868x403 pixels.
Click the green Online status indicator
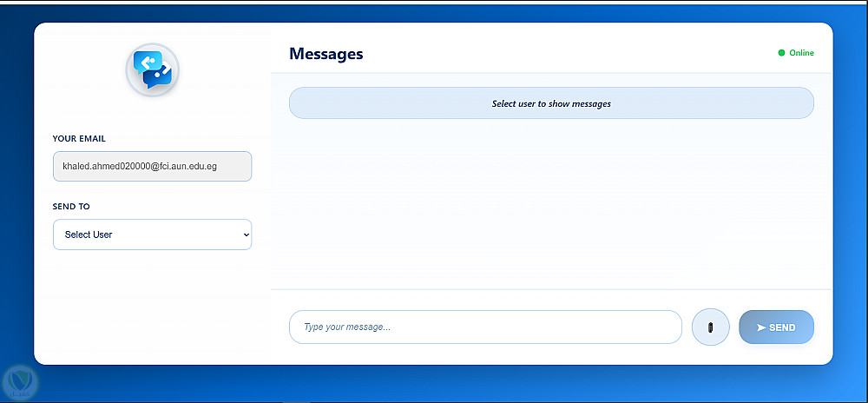pyautogui.click(x=796, y=53)
